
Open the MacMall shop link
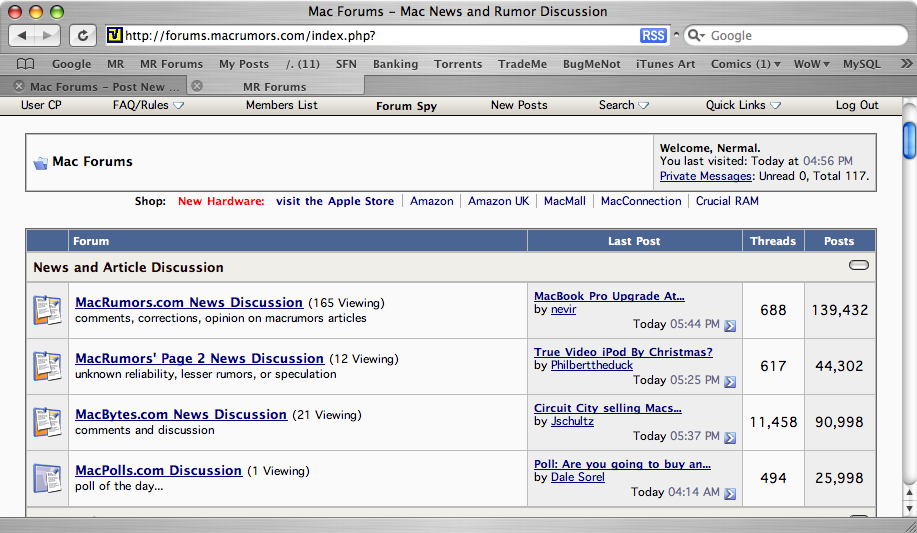(564, 201)
